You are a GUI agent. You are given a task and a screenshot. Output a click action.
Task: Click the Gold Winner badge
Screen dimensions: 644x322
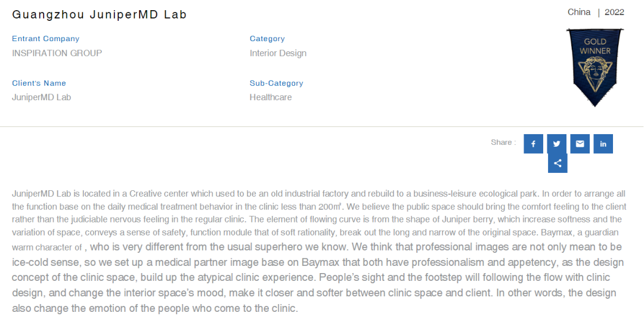[x=595, y=67]
